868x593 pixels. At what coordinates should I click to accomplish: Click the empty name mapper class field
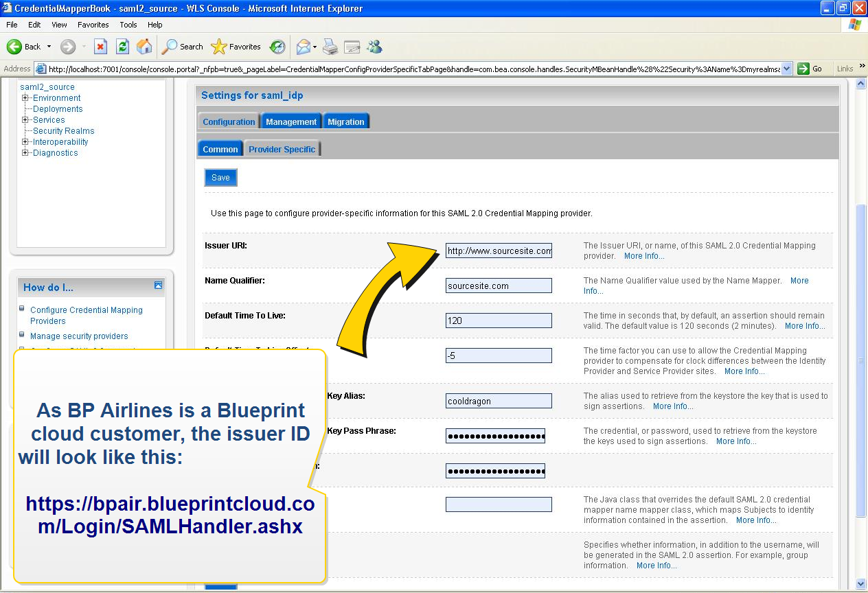click(x=499, y=504)
